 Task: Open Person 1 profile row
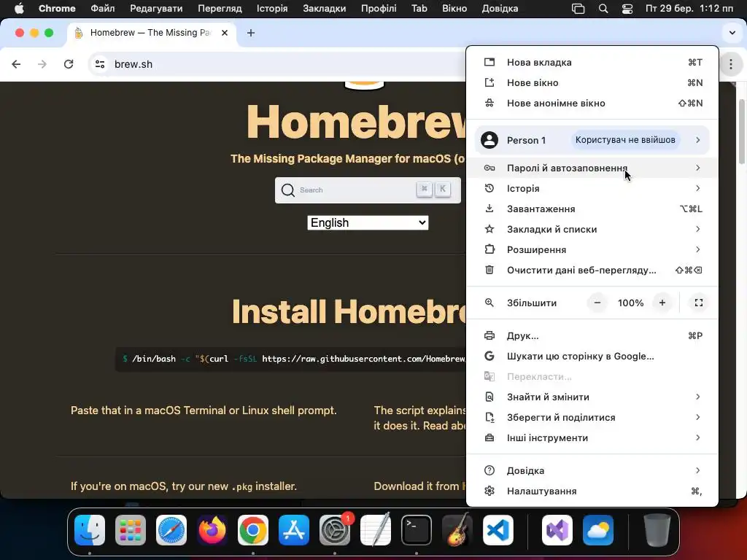pyautogui.click(x=592, y=140)
